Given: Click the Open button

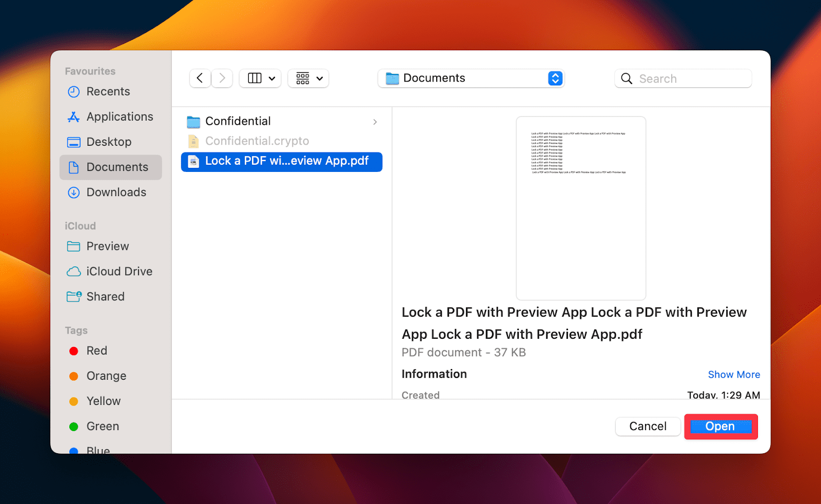Looking at the screenshot, I should tap(720, 427).
